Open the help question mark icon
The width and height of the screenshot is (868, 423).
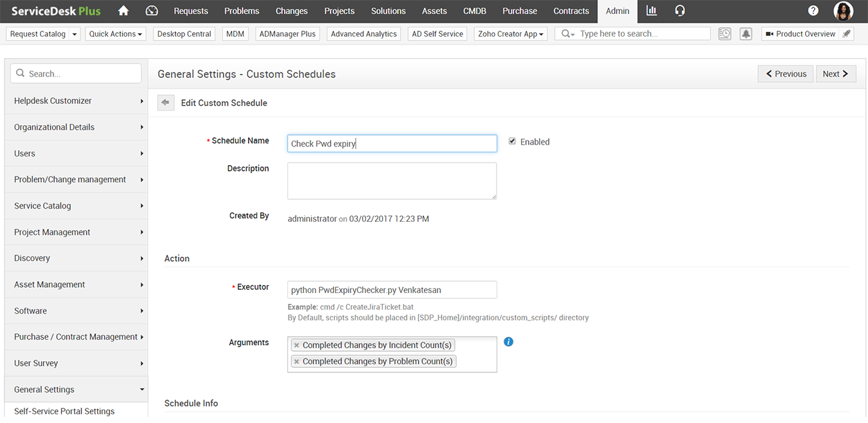813,11
